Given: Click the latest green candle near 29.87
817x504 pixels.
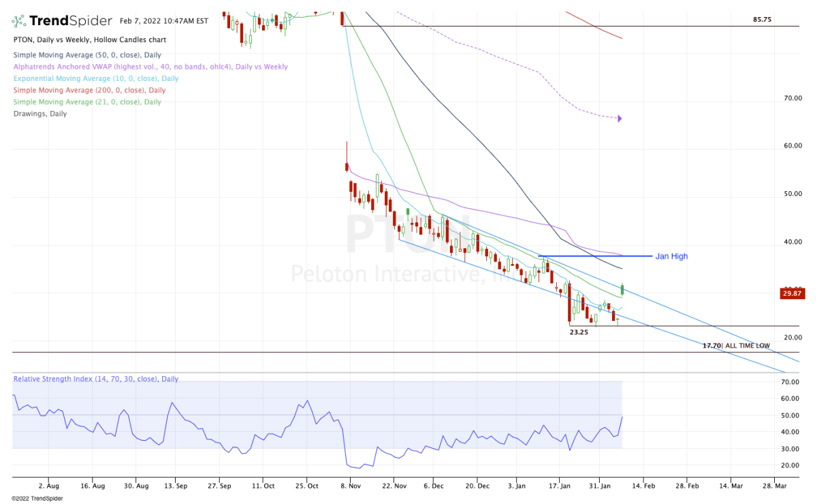Looking at the screenshot, I should pyautogui.click(x=622, y=290).
